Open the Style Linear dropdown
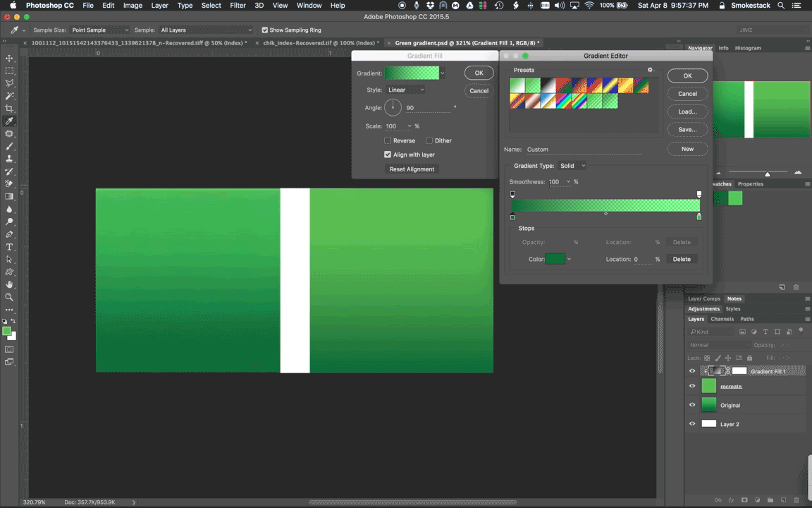Screen dimensions: 812x508 click(405, 90)
